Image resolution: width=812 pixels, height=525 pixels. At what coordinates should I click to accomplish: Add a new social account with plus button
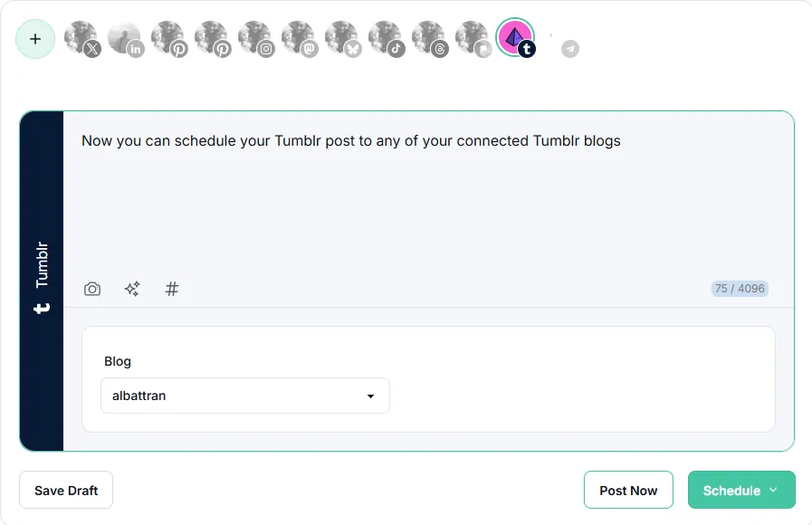[x=35, y=39]
